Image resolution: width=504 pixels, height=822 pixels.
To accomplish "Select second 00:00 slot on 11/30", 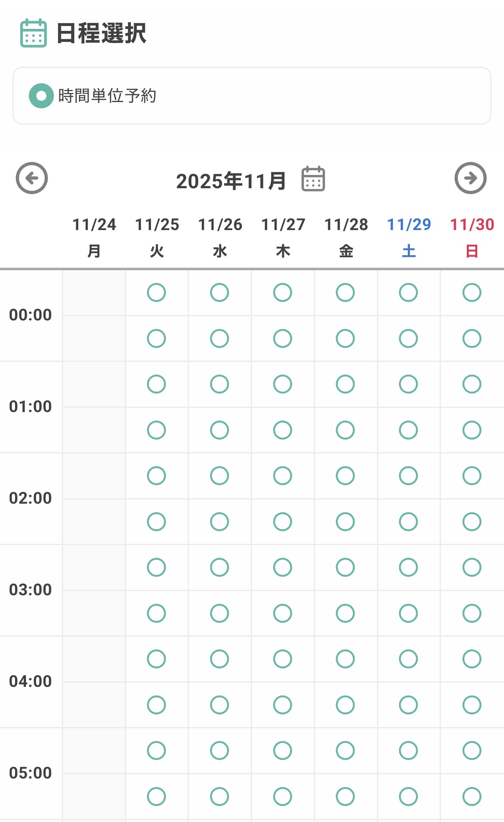I will click(x=471, y=338).
